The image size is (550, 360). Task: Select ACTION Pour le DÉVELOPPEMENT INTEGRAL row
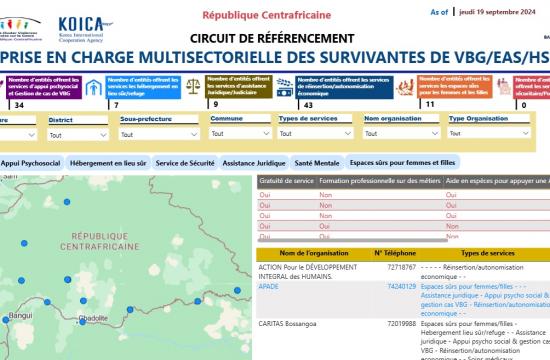click(x=403, y=272)
